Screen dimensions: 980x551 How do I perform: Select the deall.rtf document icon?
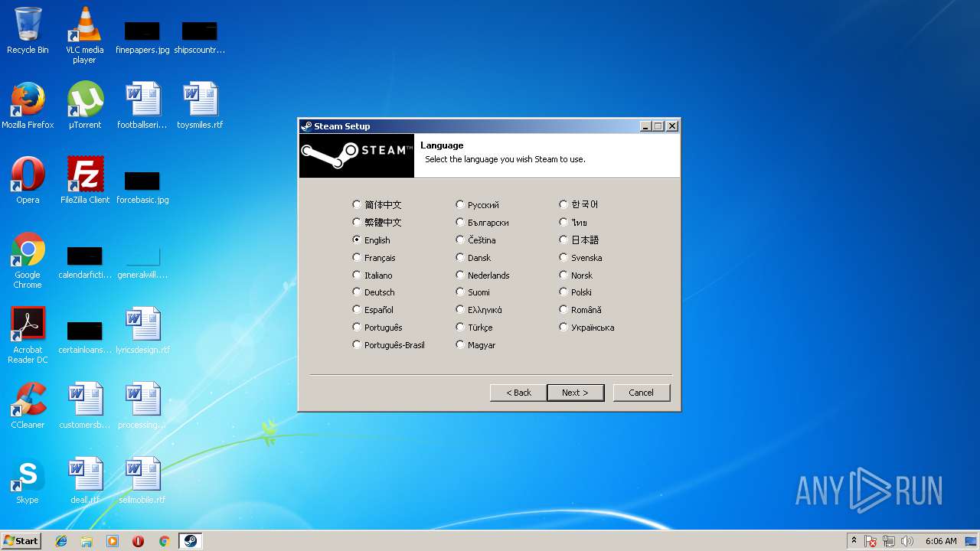85,481
